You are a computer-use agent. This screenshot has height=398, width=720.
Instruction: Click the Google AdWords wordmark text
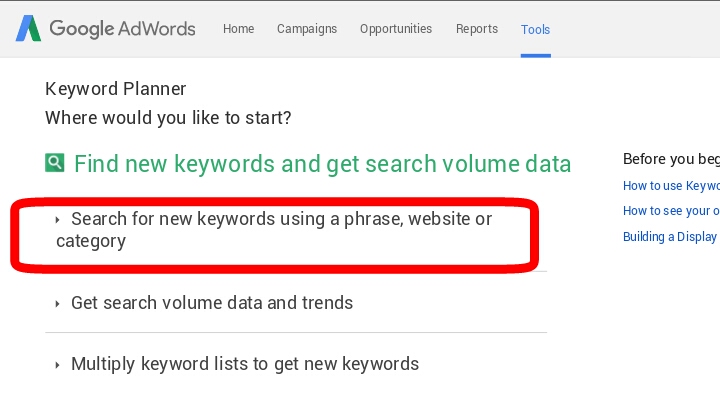click(x=123, y=28)
